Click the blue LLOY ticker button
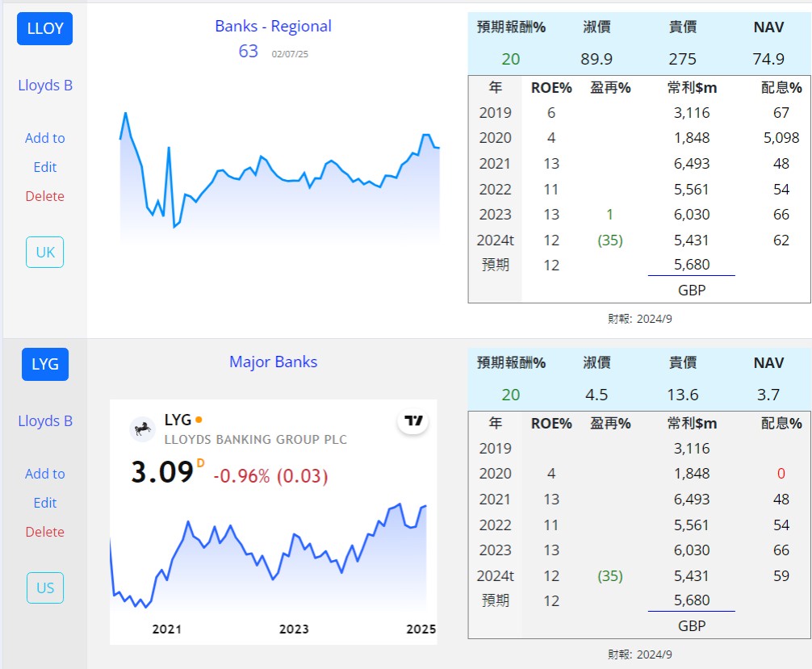The width and height of the screenshot is (812, 669). pos(44,28)
